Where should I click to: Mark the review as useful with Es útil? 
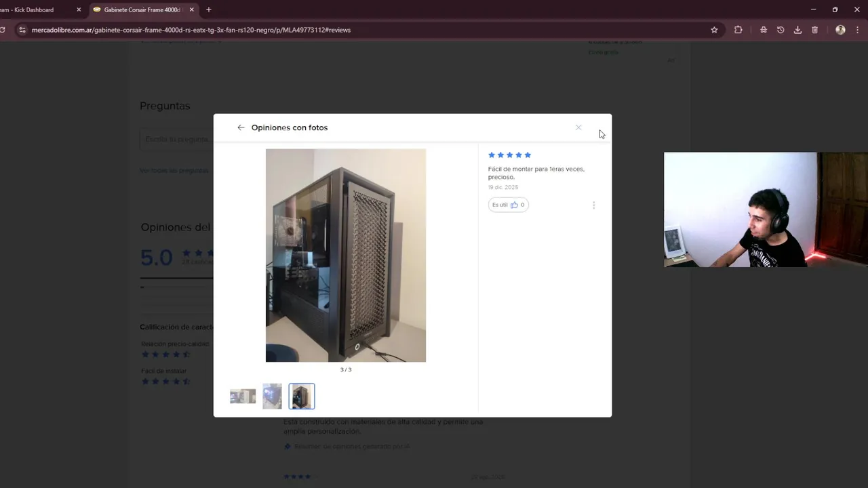pyautogui.click(x=508, y=205)
